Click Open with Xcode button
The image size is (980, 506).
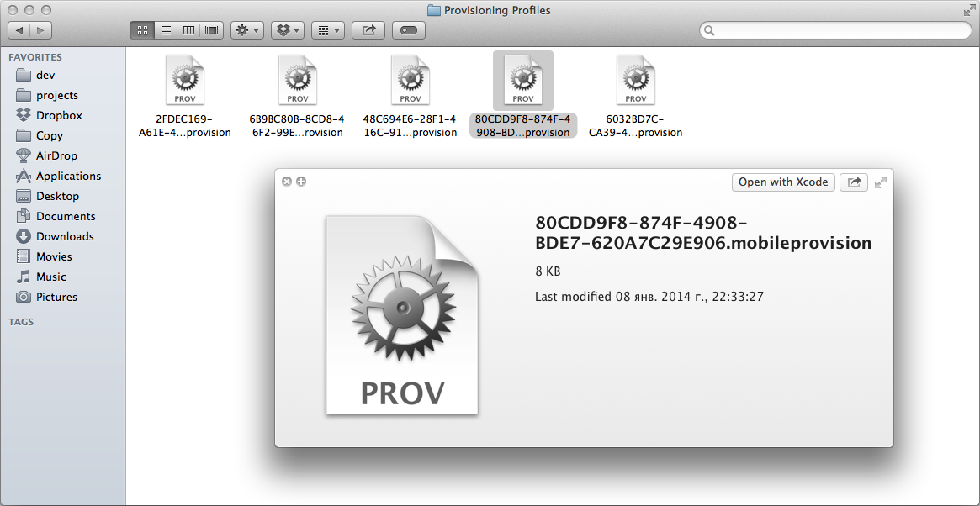click(x=783, y=182)
